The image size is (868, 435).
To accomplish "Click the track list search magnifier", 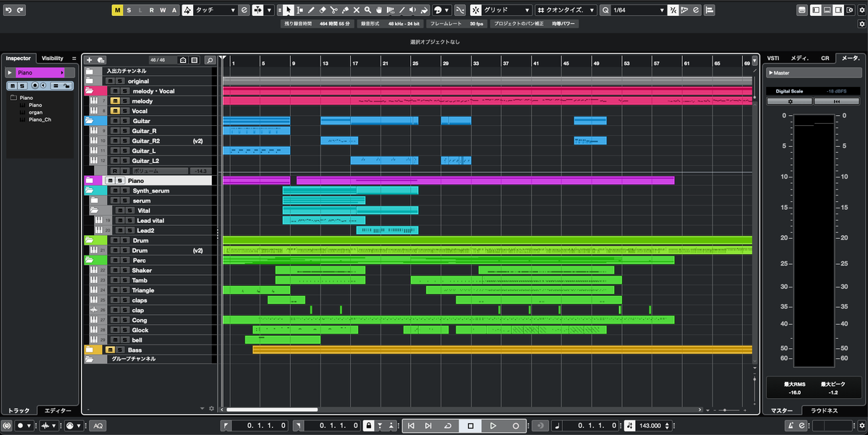I will (x=209, y=60).
